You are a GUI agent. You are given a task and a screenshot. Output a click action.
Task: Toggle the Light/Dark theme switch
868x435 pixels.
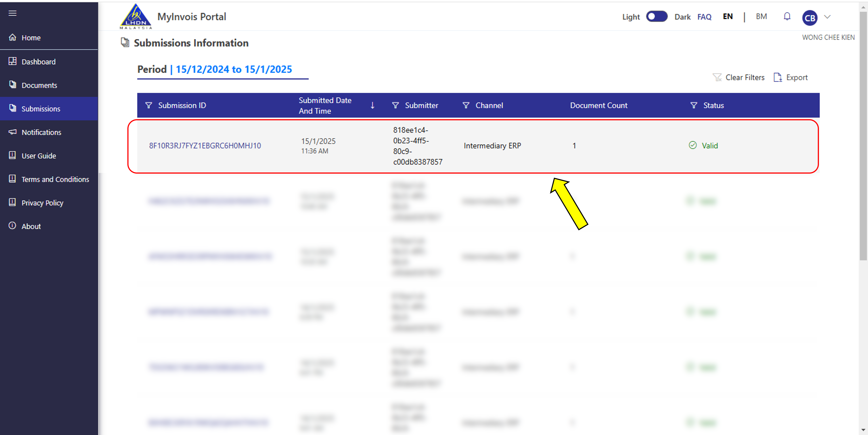pyautogui.click(x=656, y=17)
